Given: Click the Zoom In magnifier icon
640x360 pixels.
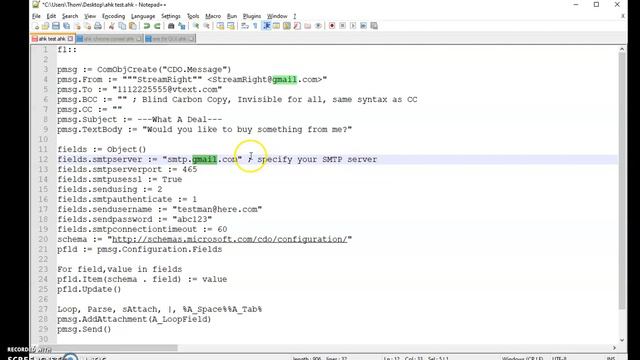Looking at the screenshot, I should [196, 26].
